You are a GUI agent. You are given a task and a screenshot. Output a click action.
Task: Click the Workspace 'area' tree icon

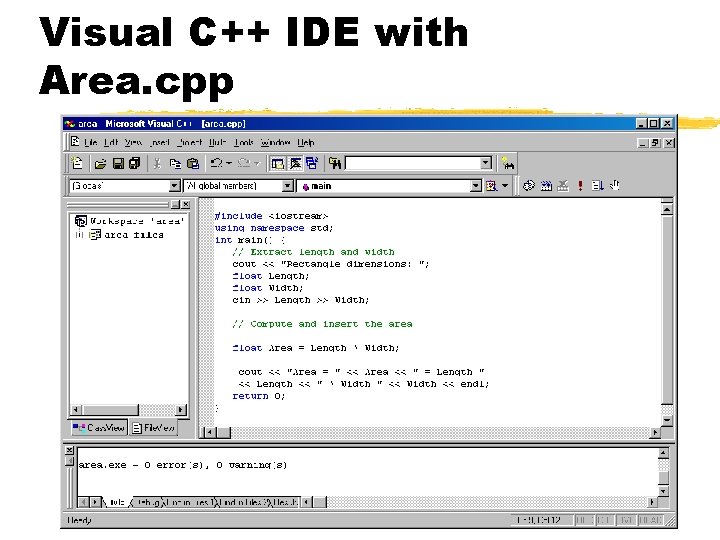pyautogui.click(x=80, y=221)
